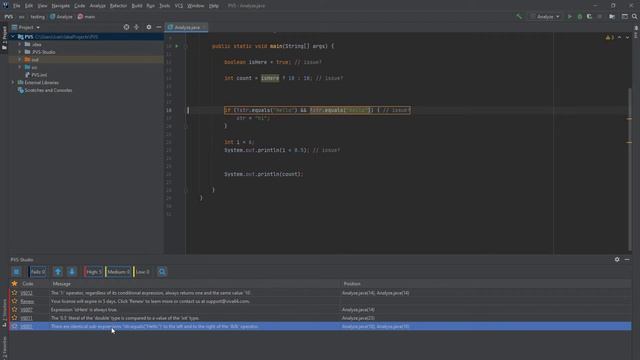Hide the PVS-Studio tool window

pos(627,260)
